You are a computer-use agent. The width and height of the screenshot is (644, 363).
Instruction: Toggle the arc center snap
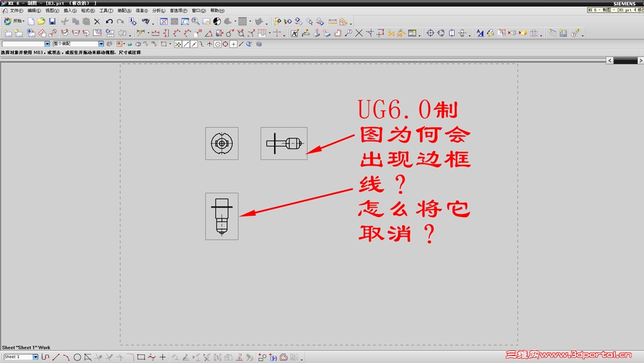(218, 44)
